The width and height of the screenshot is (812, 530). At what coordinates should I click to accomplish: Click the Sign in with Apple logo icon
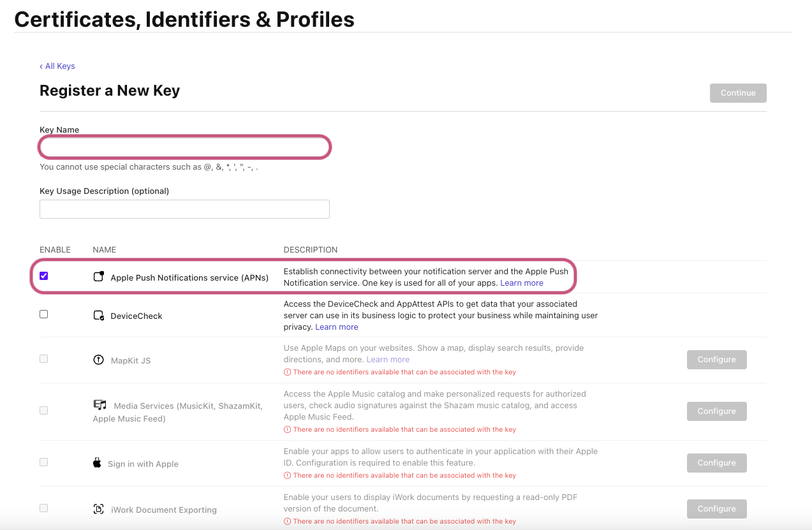[x=97, y=463]
